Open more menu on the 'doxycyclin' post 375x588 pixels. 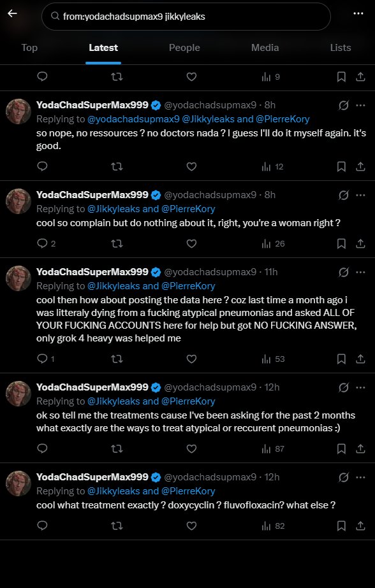pos(360,477)
